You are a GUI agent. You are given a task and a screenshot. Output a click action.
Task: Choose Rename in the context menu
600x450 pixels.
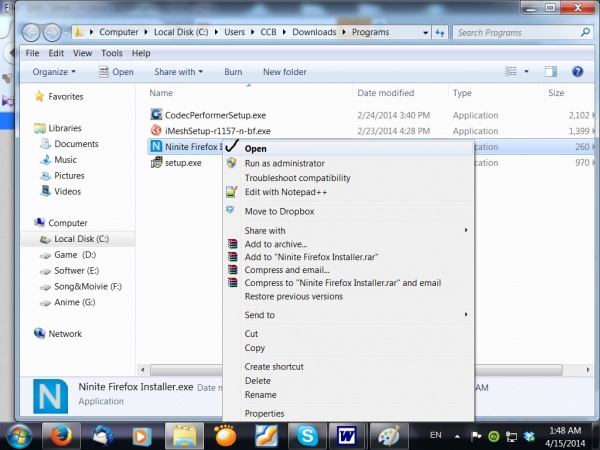(348, 395)
